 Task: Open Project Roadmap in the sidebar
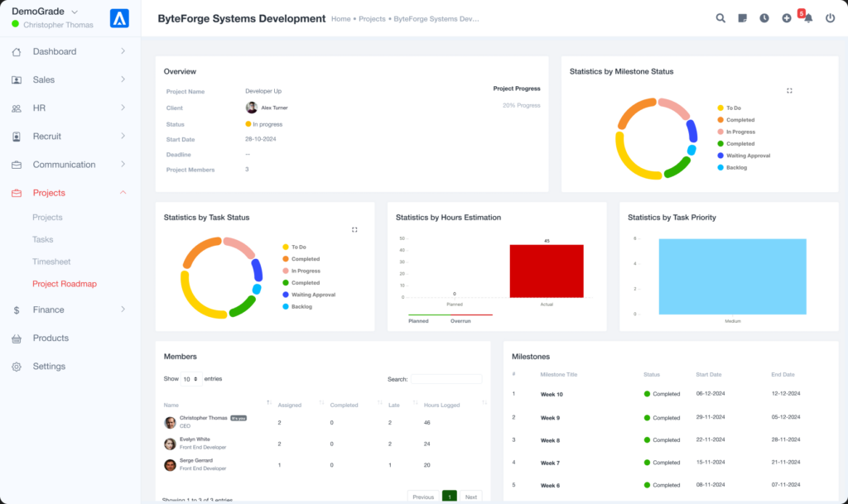[65, 284]
